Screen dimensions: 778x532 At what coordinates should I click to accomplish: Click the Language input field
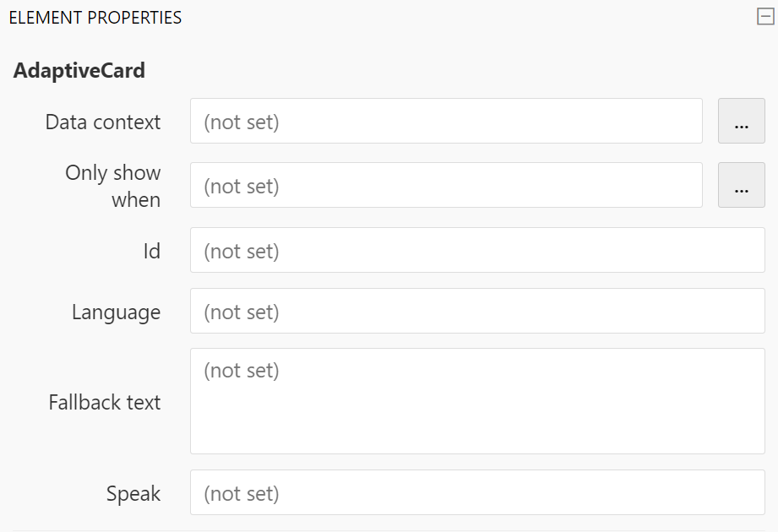pyautogui.click(x=476, y=312)
